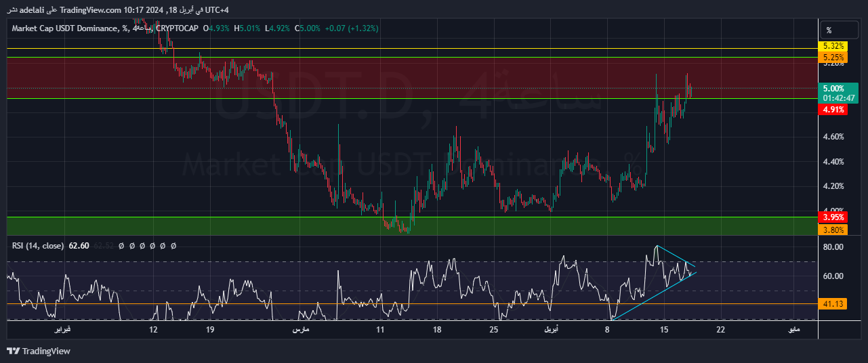
Task: Click the change value +0.07 (+1.32%)
Action: [352, 28]
